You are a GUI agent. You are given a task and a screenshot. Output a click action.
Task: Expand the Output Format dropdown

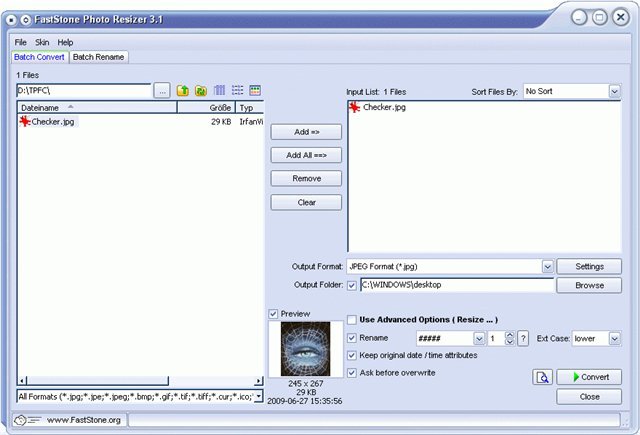pyautogui.click(x=547, y=267)
